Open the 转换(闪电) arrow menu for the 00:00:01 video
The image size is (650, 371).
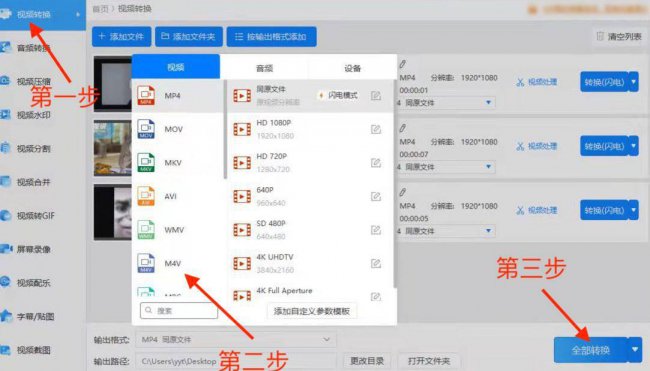click(x=633, y=82)
